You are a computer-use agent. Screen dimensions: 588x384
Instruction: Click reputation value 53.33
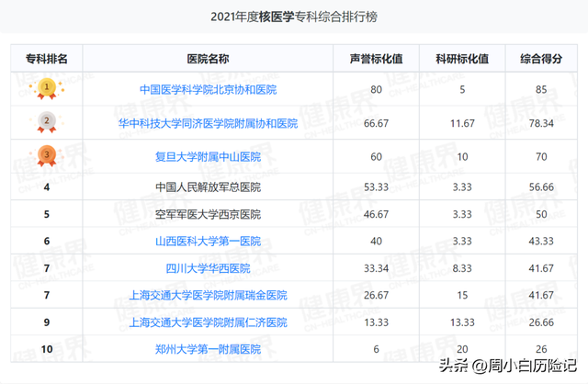(x=376, y=187)
